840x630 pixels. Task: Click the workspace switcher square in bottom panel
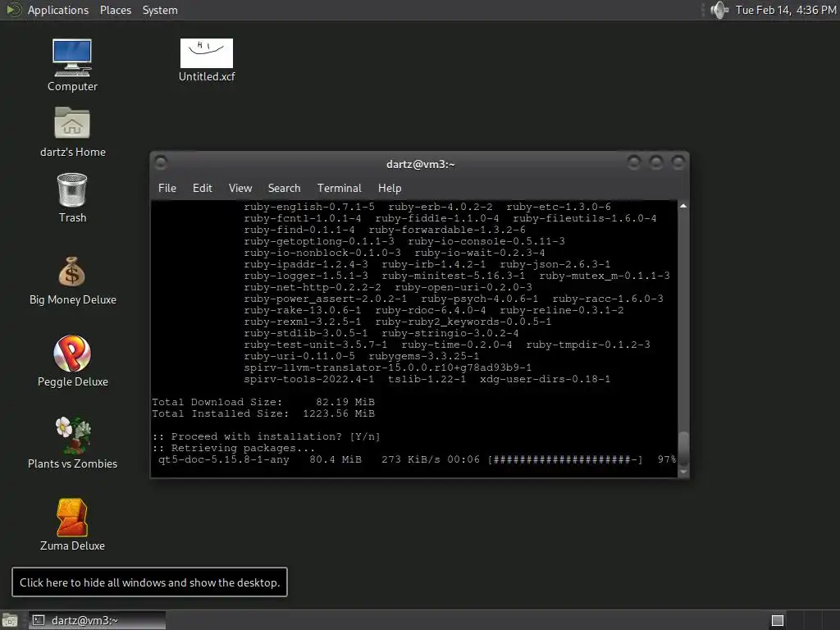(x=778, y=620)
